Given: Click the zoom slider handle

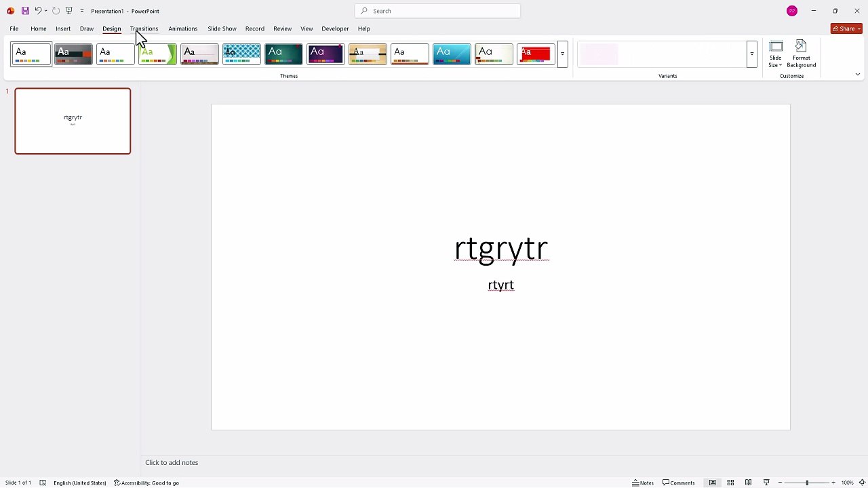Looking at the screenshot, I should point(807,483).
